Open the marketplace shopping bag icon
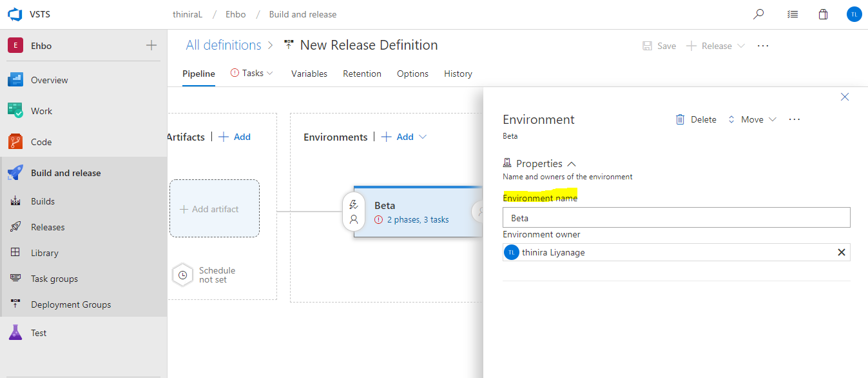The height and width of the screenshot is (378, 868). point(823,14)
